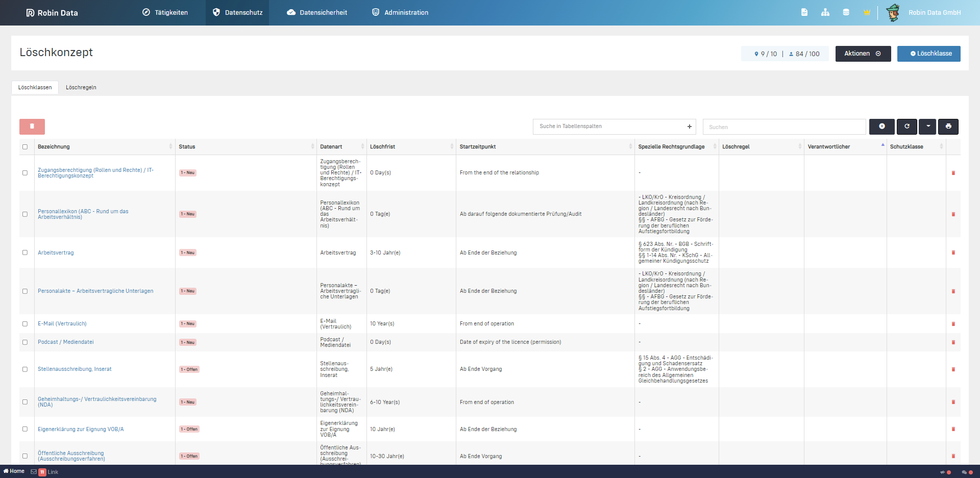
Task: Click the red bulk delete button
Action: tap(32, 127)
